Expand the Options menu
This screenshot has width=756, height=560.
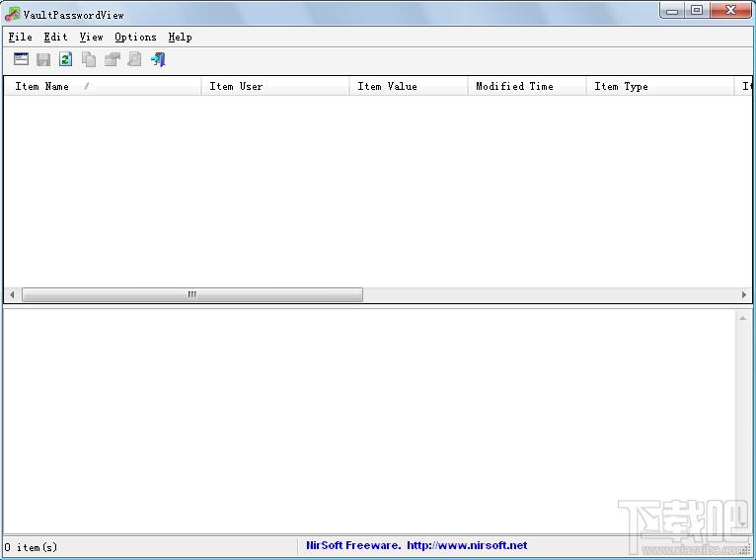pos(135,37)
